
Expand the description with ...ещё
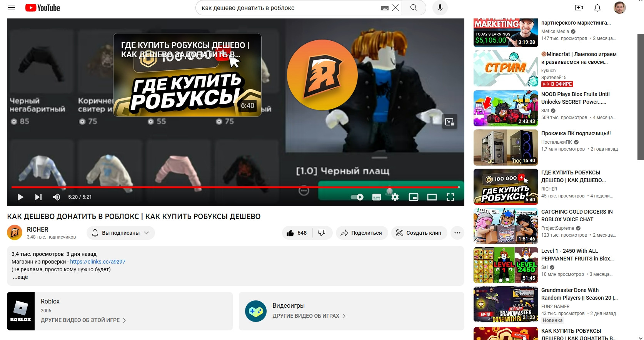pyautogui.click(x=20, y=277)
